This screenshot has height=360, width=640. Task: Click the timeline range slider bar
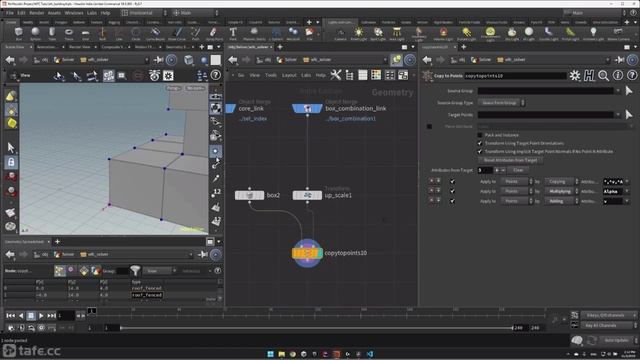[316, 328]
